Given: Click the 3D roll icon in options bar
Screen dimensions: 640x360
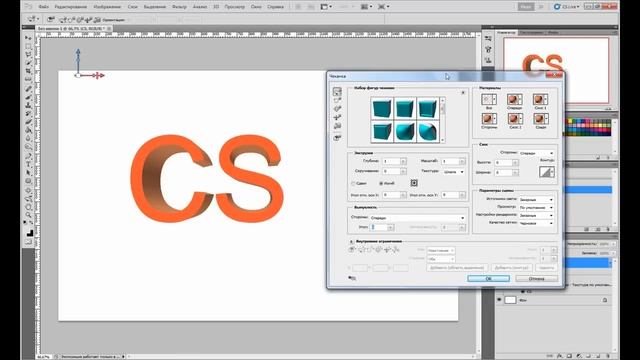Looking at the screenshot, I should coord(71,19).
